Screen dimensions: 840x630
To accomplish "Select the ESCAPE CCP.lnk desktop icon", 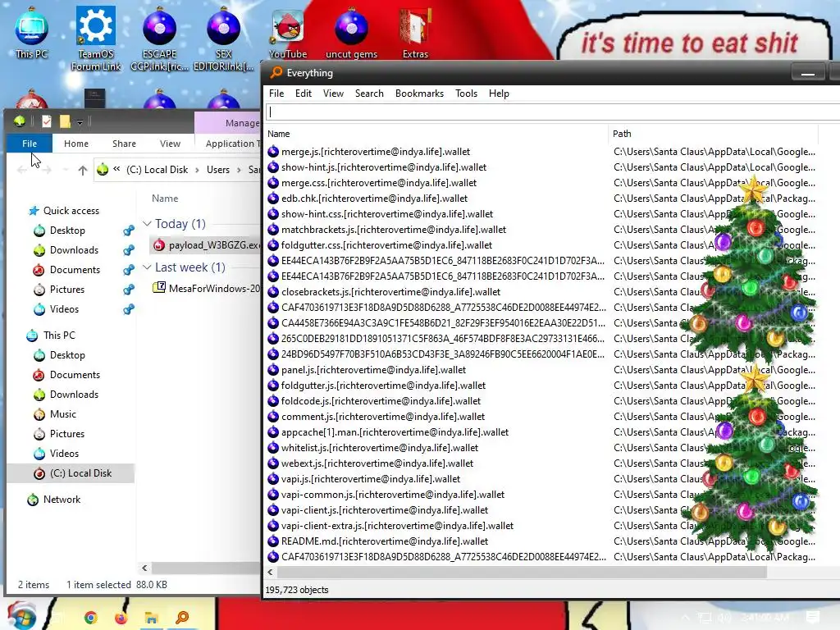I will (160, 38).
